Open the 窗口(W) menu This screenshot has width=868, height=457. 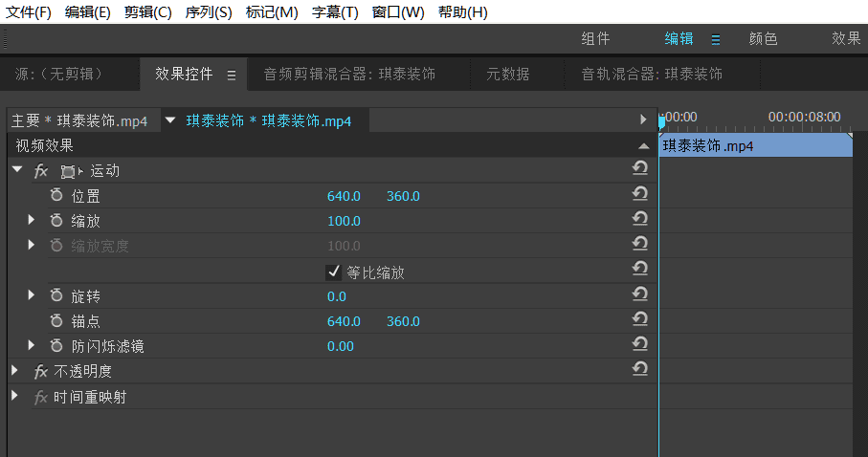(x=398, y=12)
